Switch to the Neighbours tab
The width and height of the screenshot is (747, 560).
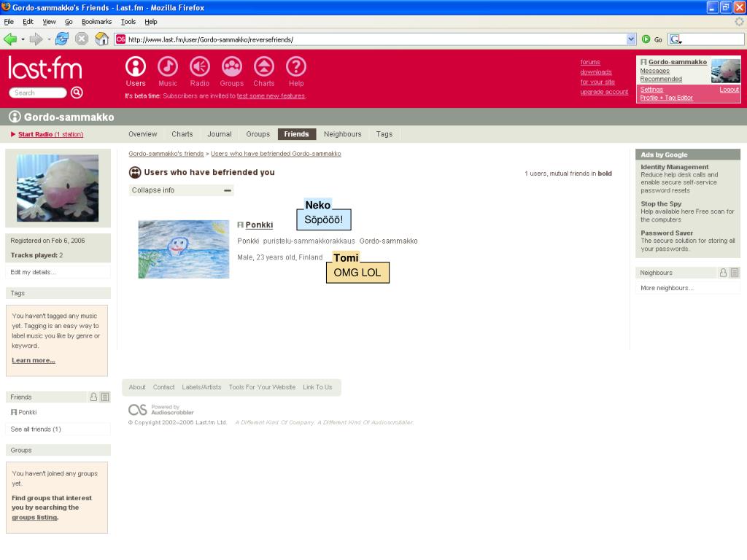click(343, 134)
